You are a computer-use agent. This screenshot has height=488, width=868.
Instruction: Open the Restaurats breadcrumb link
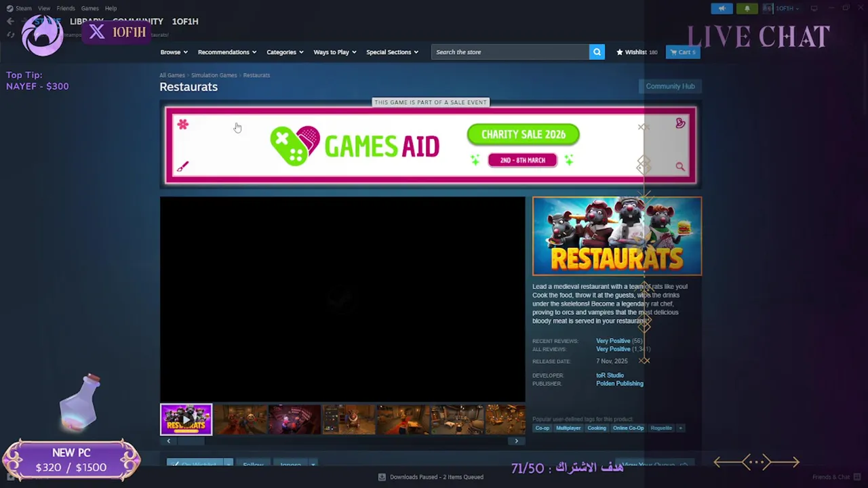tap(256, 75)
